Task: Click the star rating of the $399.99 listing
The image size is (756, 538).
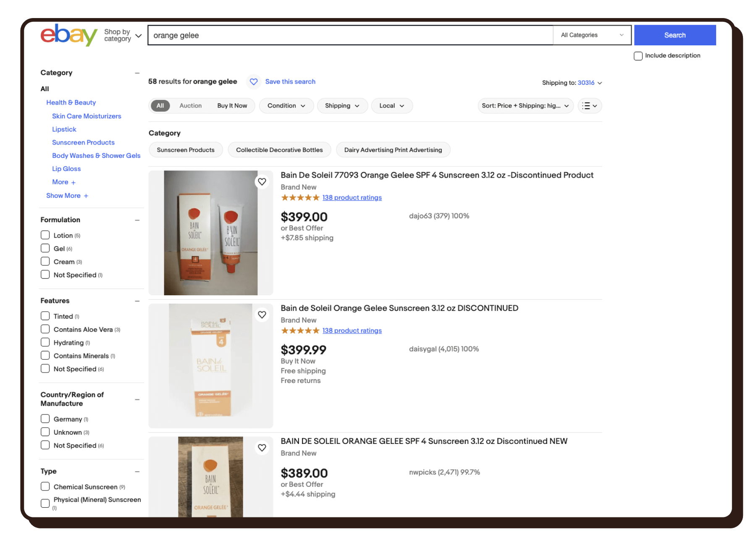Action: pyautogui.click(x=300, y=331)
